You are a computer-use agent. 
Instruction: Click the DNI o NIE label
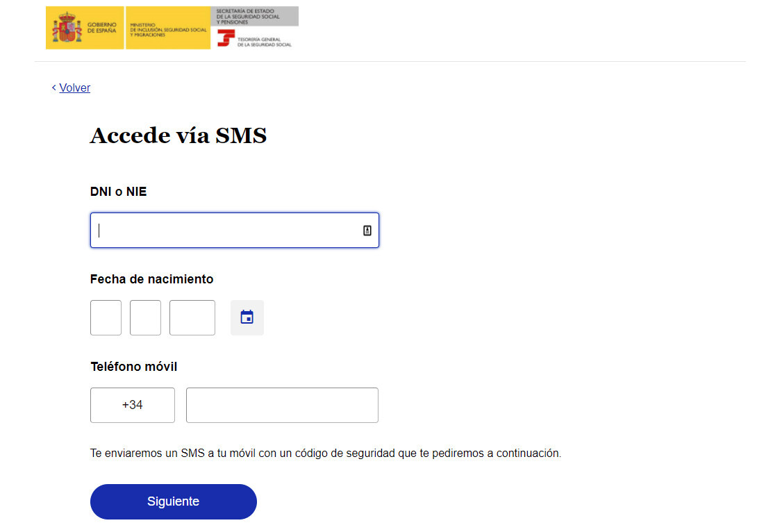pos(119,192)
